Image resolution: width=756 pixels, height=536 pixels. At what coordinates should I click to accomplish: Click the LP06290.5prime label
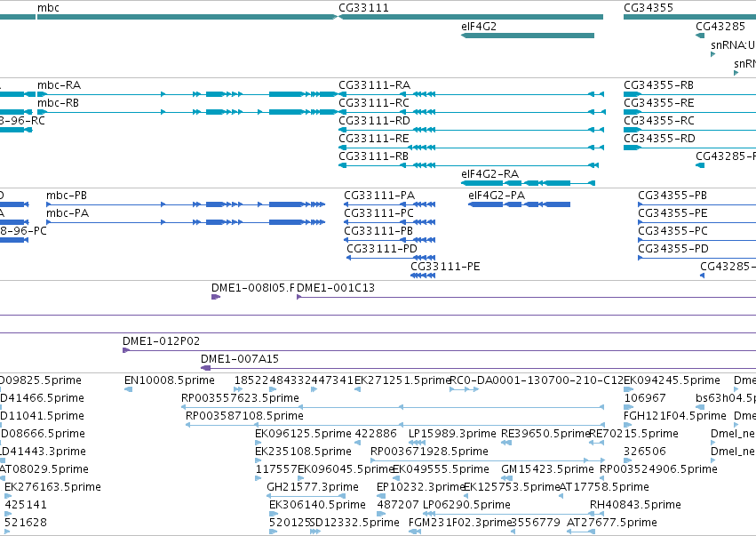pyautogui.click(x=466, y=505)
